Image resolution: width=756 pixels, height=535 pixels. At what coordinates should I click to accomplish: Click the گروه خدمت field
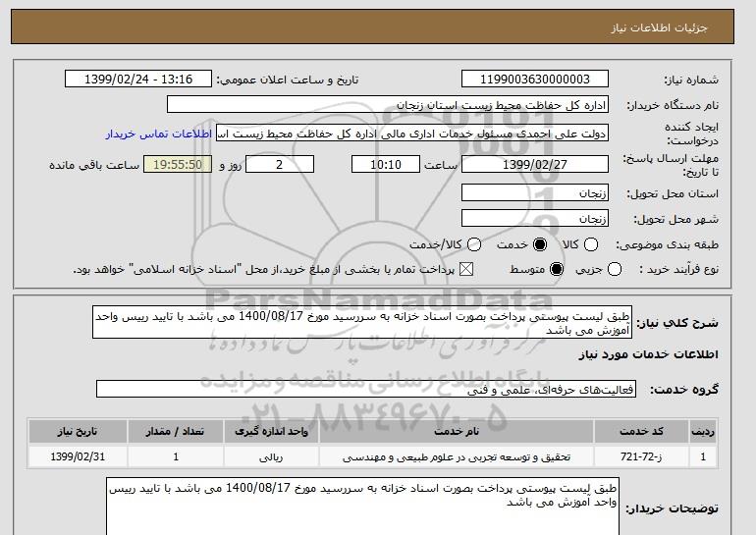pyautogui.click(x=366, y=389)
